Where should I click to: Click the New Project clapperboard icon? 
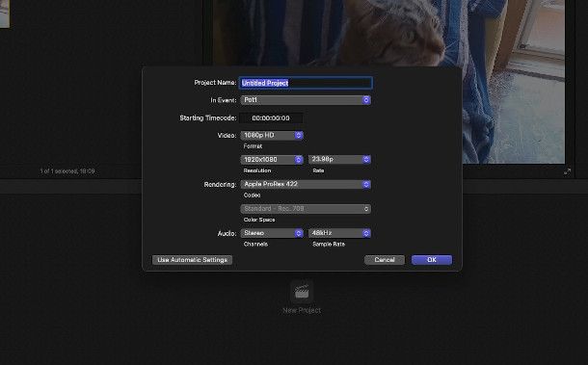point(302,291)
